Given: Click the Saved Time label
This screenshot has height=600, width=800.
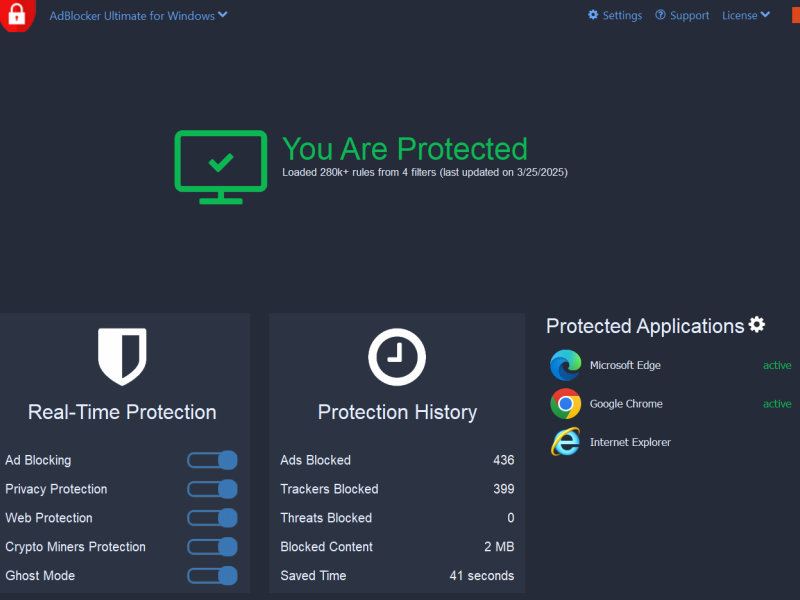Looking at the screenshot, I should coord(313,576).
